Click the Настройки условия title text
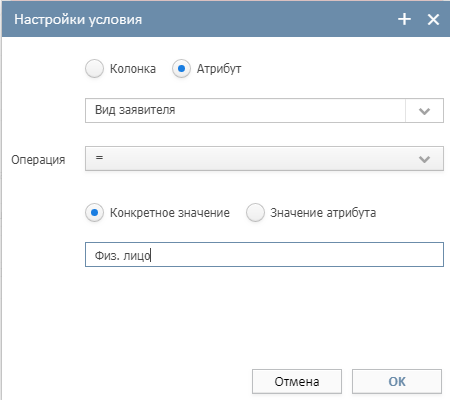The height and width of the screenshot is (400, 450). click(78, 19)
